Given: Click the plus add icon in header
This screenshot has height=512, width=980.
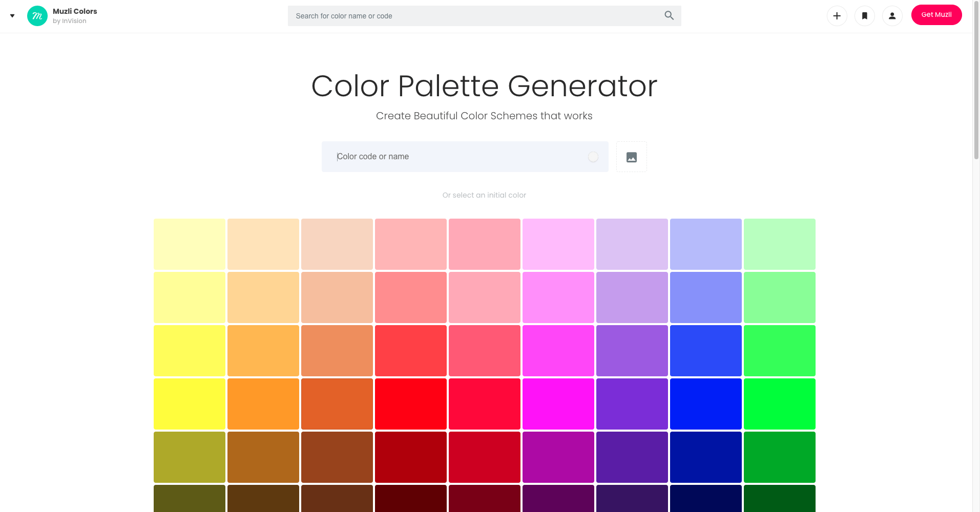Looking at the screenshot, I should tap(837, 16).
